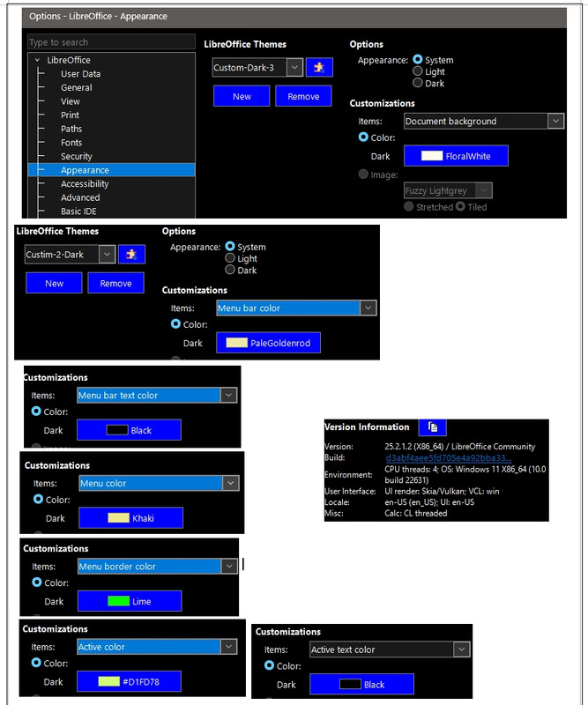This screenshot has height=705, width=588.
Task: Open the d3abf4aee5fd705e4a92bba33 build link
Action: point(449,458)
